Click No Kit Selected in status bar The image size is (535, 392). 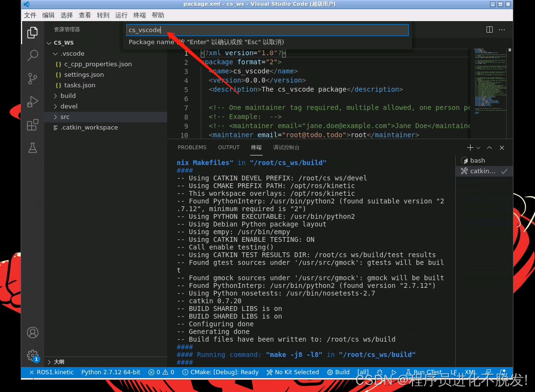[293, 372]
